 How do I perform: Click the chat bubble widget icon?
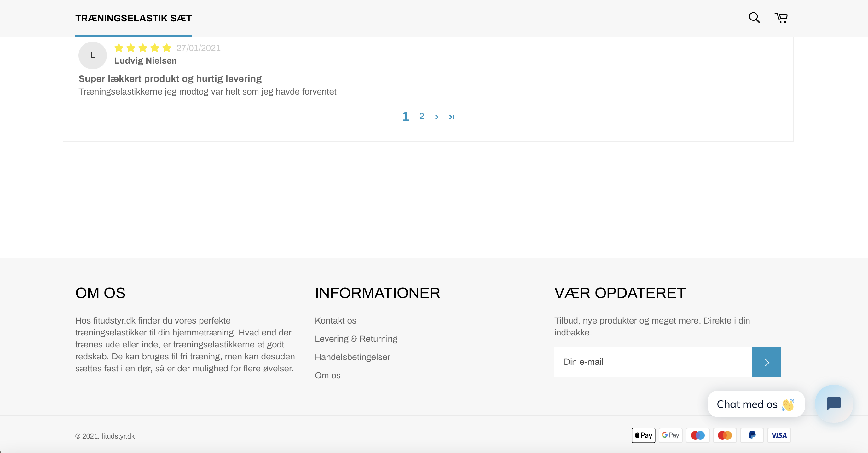tap(834, 404)
